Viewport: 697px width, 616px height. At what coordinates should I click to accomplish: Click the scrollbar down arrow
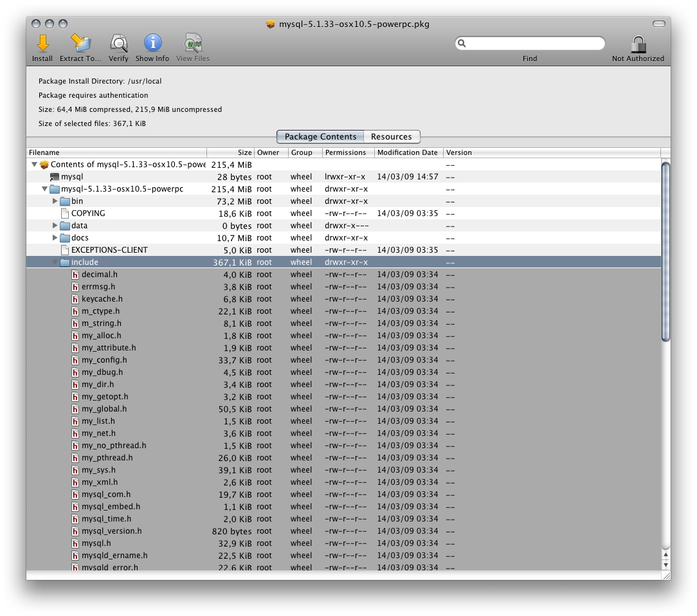pyautogui.click(x=665, y=565)
